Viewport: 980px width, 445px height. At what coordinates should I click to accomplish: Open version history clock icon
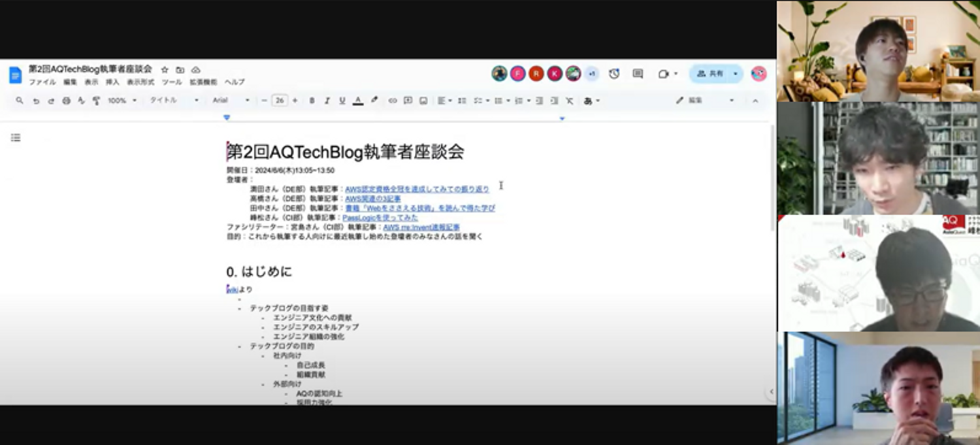614,73
